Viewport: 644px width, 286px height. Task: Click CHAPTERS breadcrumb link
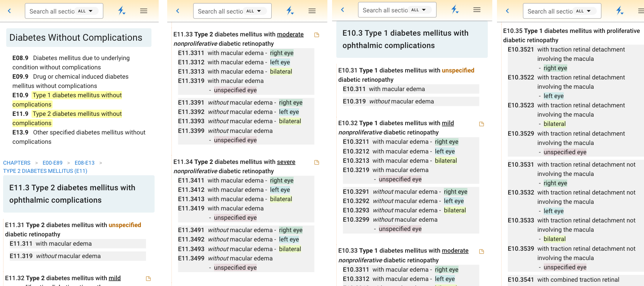click(17, 163)
